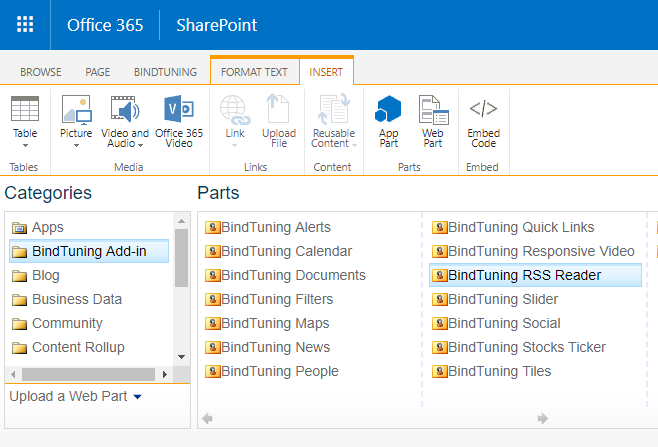658x447 pixels.
Task: Click the Categories list scroll-down arrow
Action: click(181, 357)
